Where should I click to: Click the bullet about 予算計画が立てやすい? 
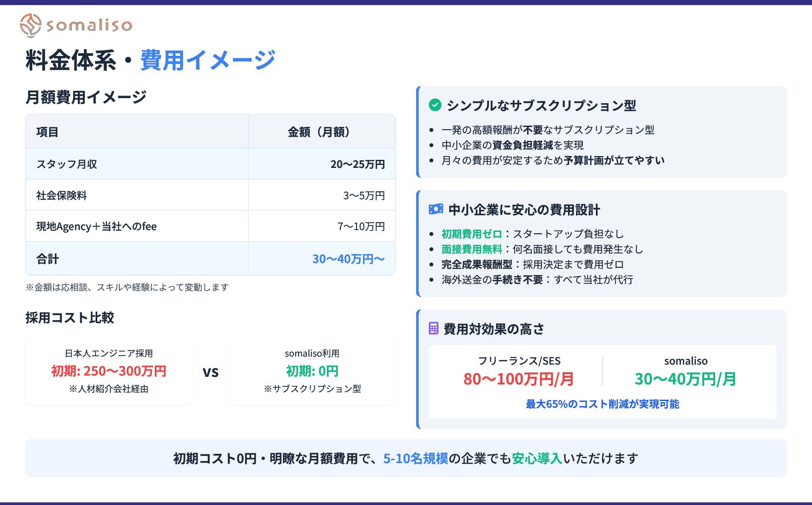(x=553, y=160)
